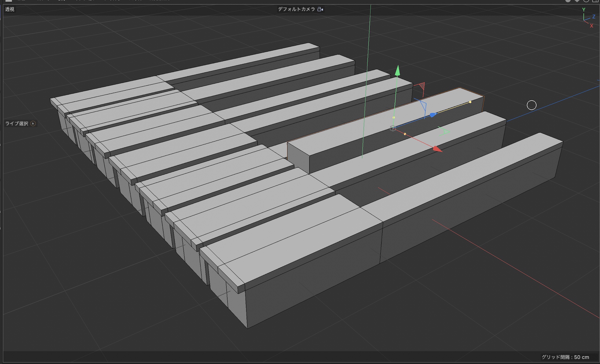Click the camera icon beside デフォルトカメラ
This screenshot has height=364, width=600.
pyautogui.click(x=320, y=9)
